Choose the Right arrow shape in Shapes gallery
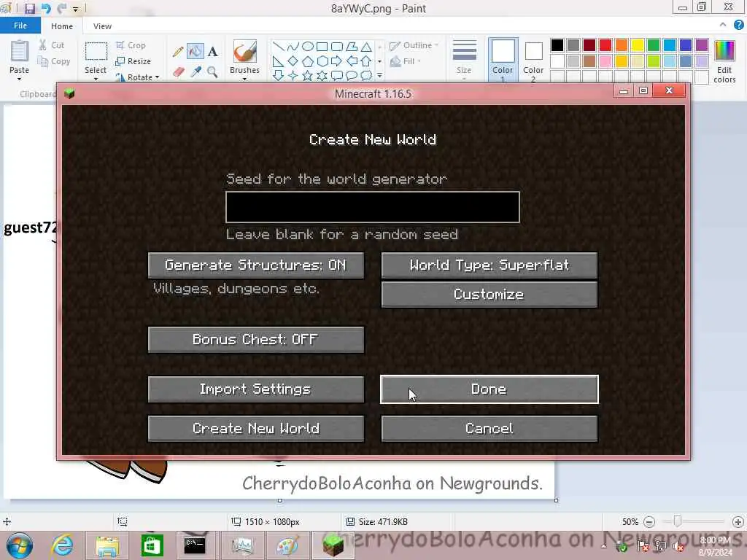Viewport: 747px width, 560px height. point(337,61)
